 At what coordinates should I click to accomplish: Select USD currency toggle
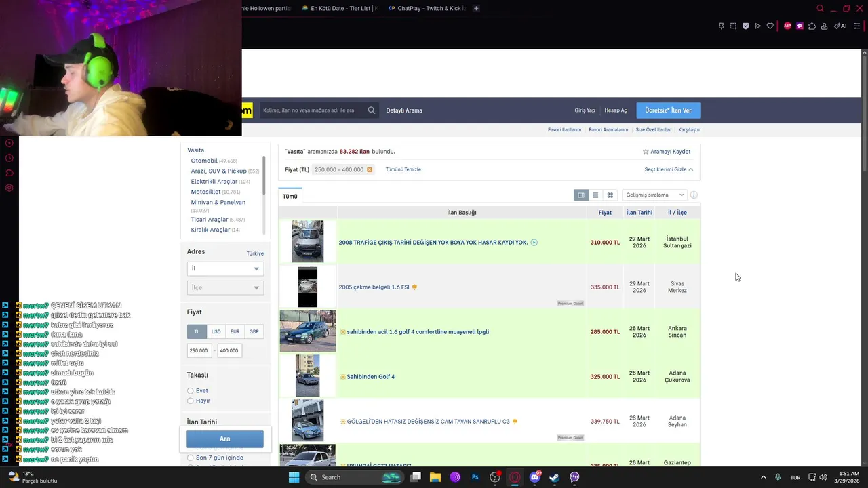(216, 332)
